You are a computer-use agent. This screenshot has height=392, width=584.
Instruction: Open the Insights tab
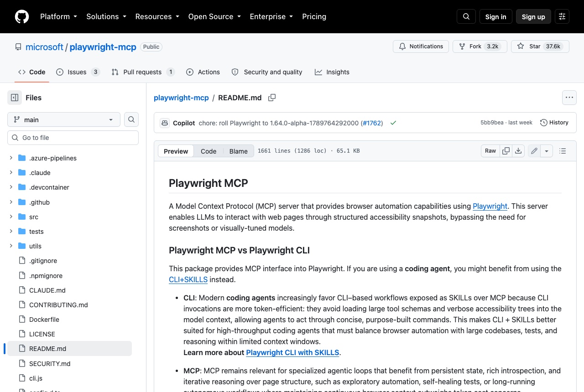pyautogui.click(x=332, y=72)
